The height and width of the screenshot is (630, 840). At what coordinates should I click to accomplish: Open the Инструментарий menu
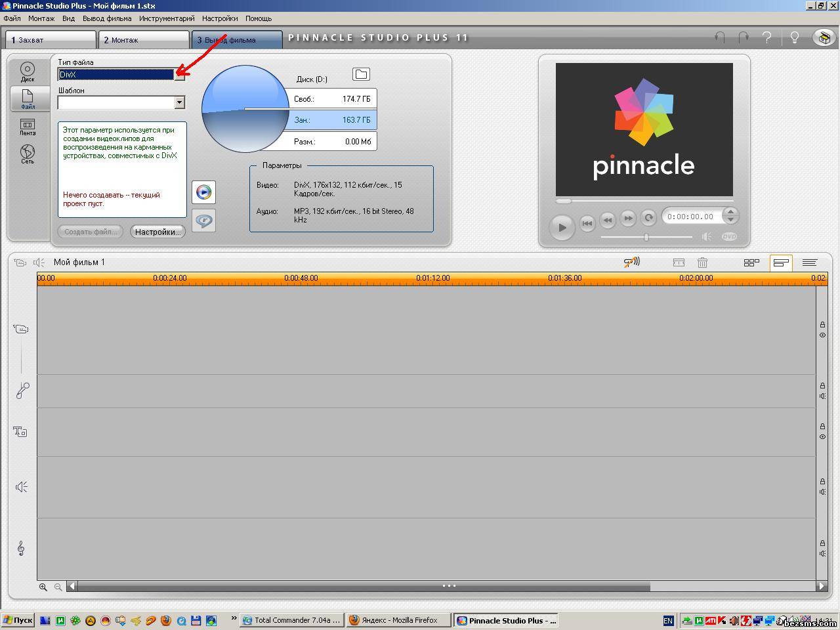[167, 18]
